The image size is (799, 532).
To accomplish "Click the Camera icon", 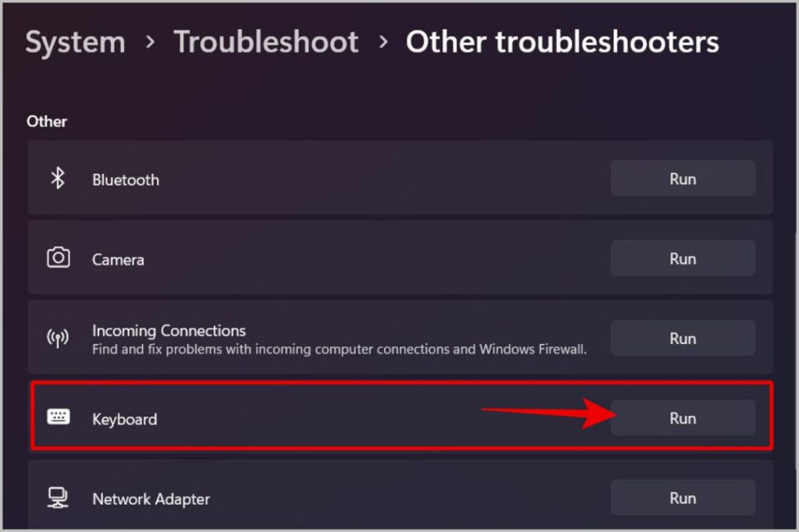I will tap(58, 258).
